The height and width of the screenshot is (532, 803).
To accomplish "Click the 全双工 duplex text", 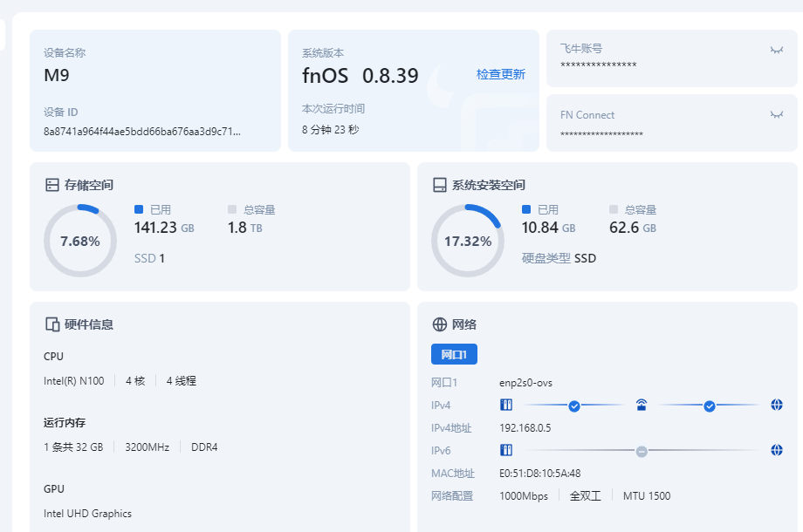I will pos(586,496).
